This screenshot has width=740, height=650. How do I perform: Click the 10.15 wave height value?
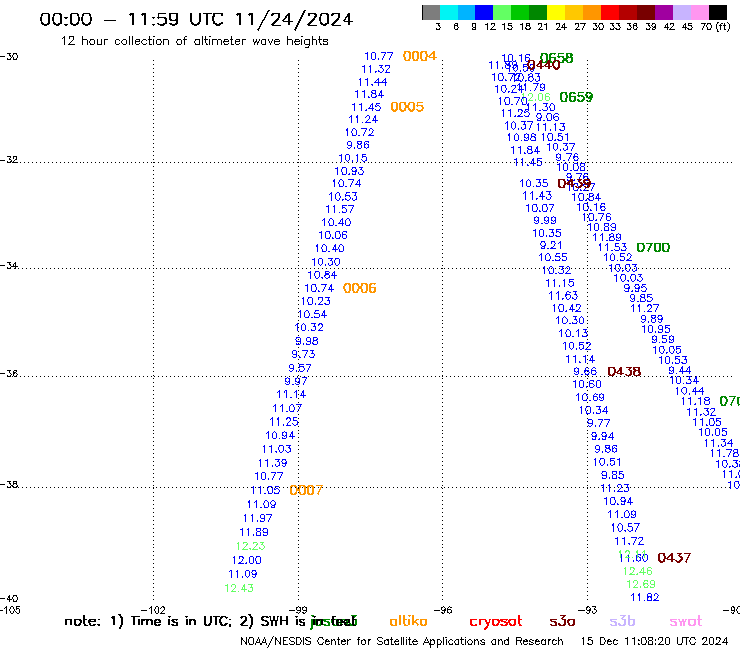point(353,158)
